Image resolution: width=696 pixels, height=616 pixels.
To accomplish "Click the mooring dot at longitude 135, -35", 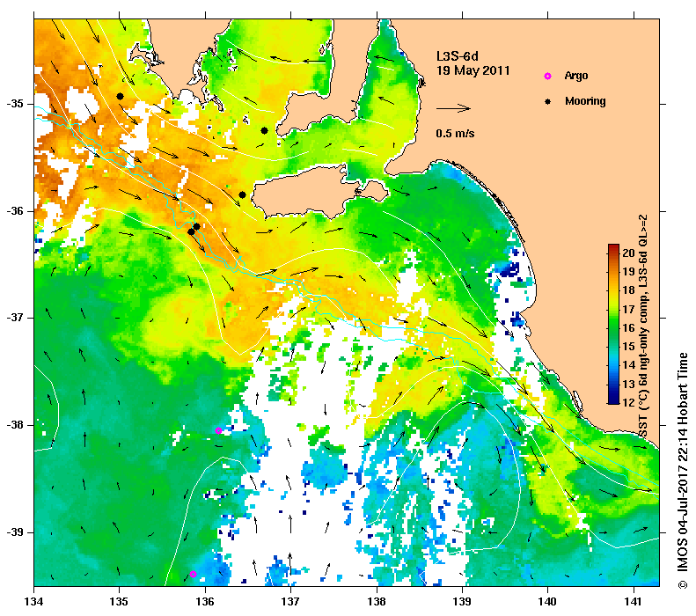I will click(120, 96).
